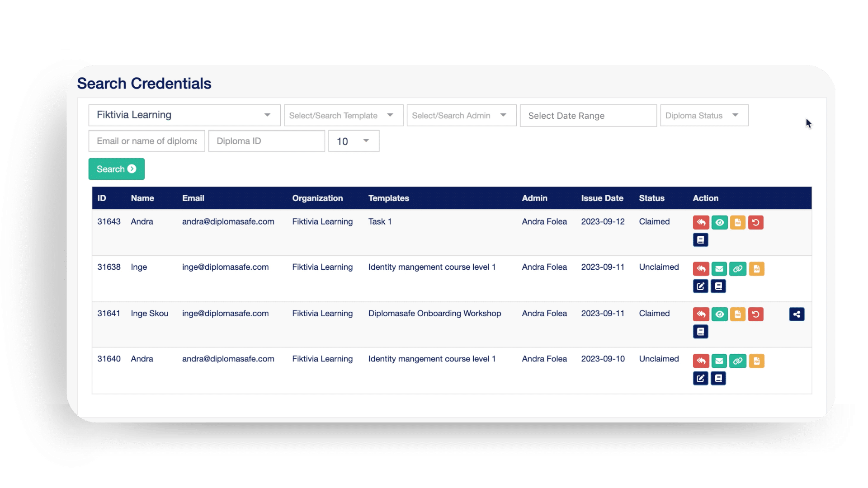Open the Diploma Status dropdown
The height and width of the screenshot is (488, 868).
coord(703,115)
